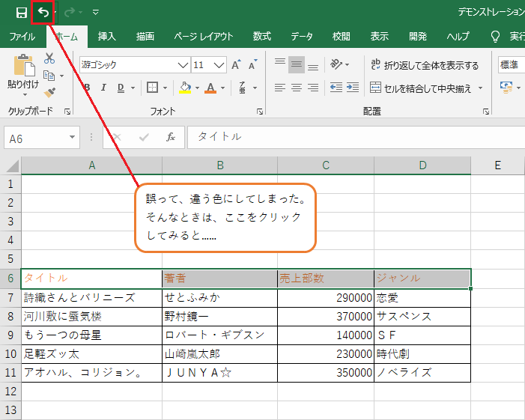
Task: Click the Undo arrow icon
Action: click(43, 13)
